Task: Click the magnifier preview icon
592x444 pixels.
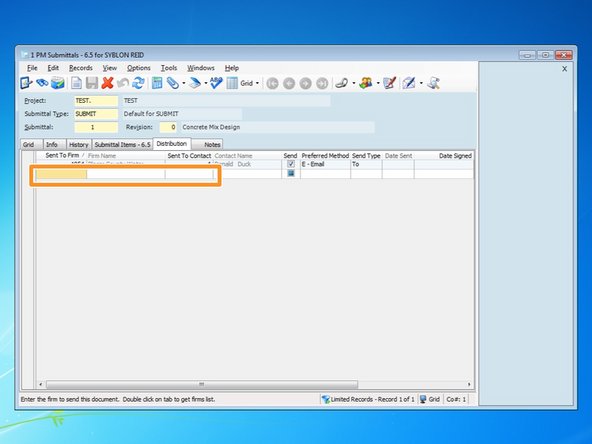Action: click(433, 83)
